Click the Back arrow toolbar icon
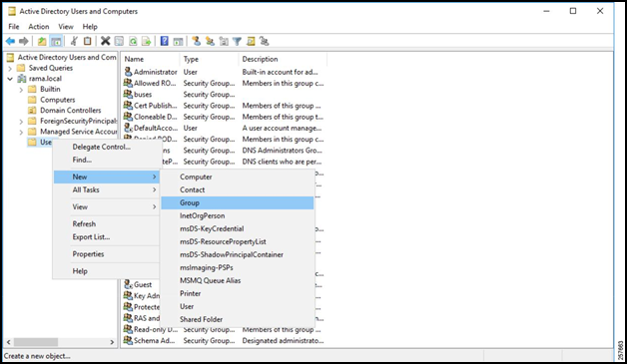This screenshot has height=364, width=627. point(10,41)
